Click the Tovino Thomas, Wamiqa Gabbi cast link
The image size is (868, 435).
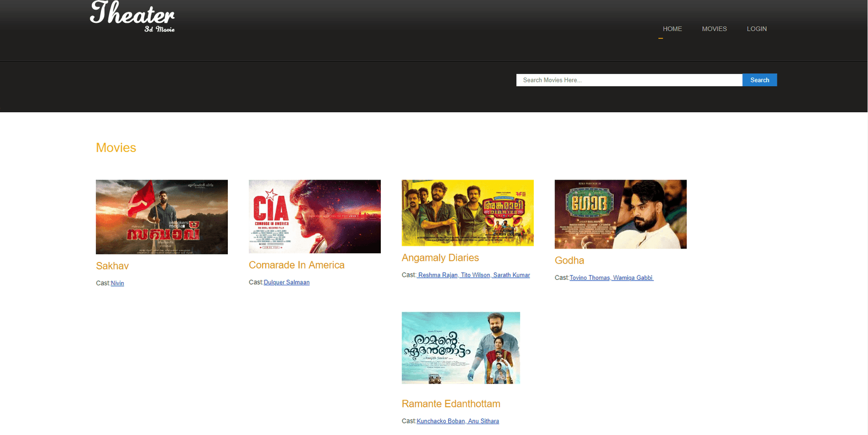(611, 278)
